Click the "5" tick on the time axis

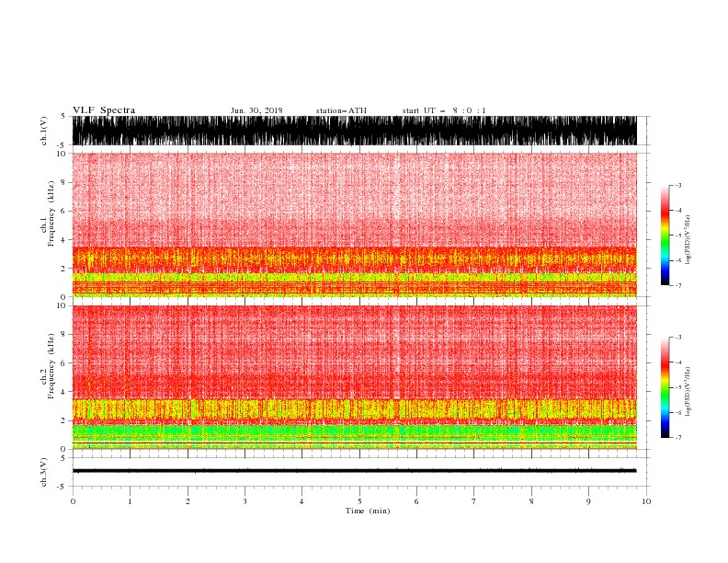(359, 501)
